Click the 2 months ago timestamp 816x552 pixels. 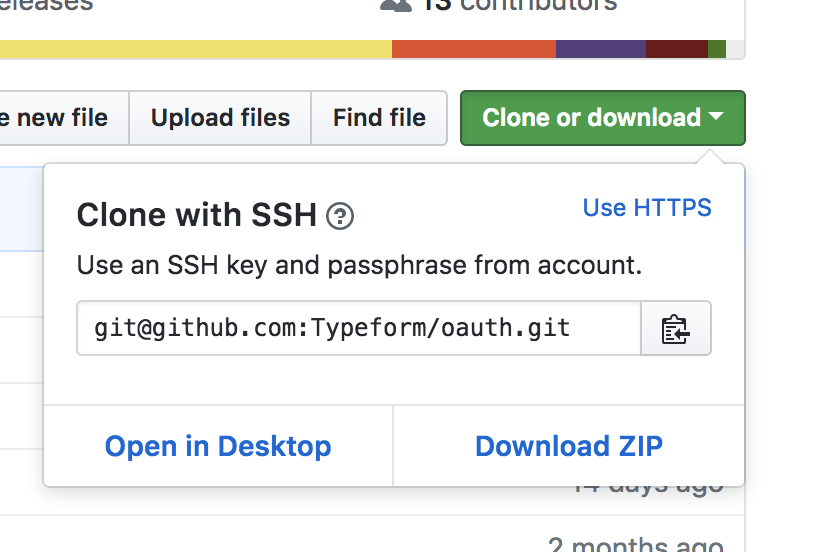coord(635,544)
